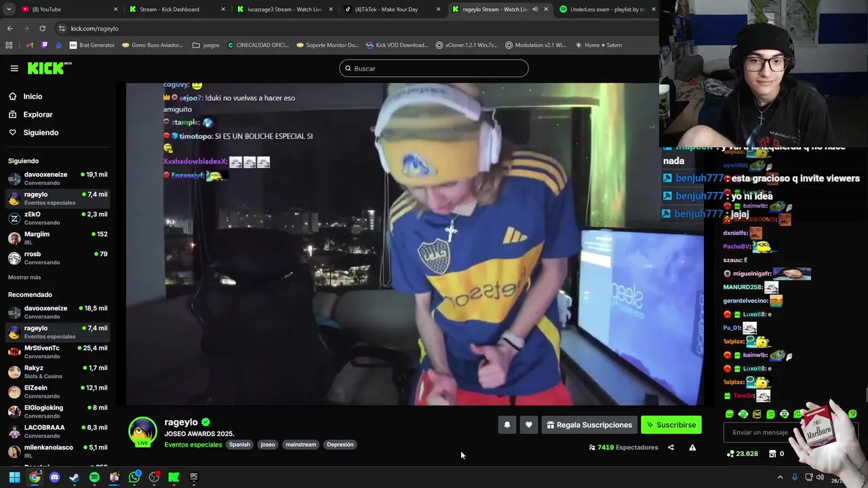868x488 pixels.
Task: Open the Chrome apps grid icon
Action: [x=9, y=45]
